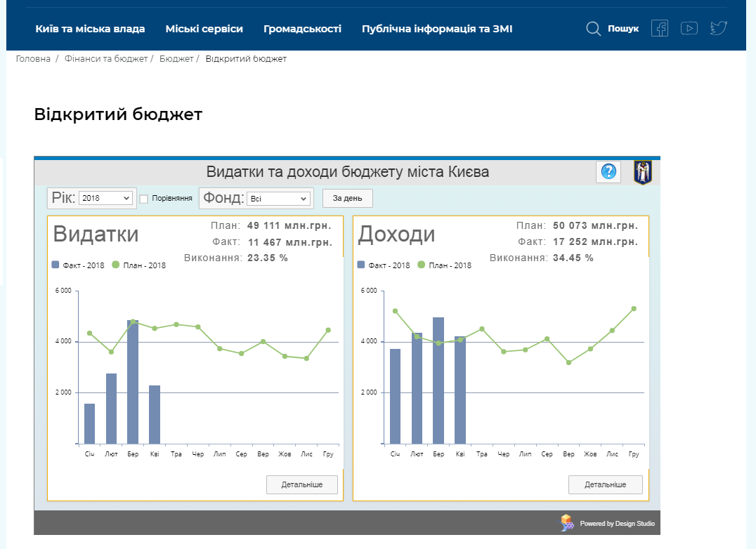
Task: Open the Twitter bird icon
Action: pyautogui.click(x=718, y=29)
